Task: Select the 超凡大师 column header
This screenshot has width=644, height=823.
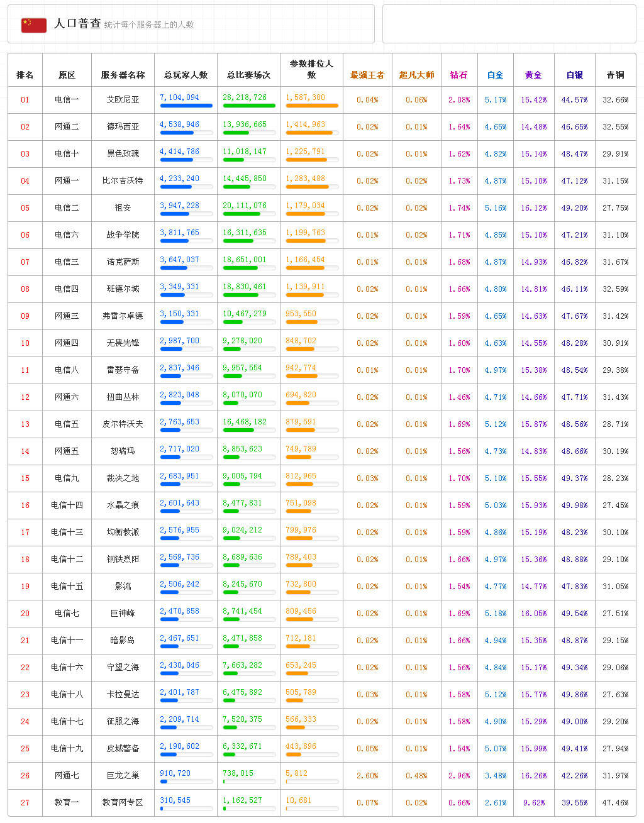Action: click(x=416, y=75)
